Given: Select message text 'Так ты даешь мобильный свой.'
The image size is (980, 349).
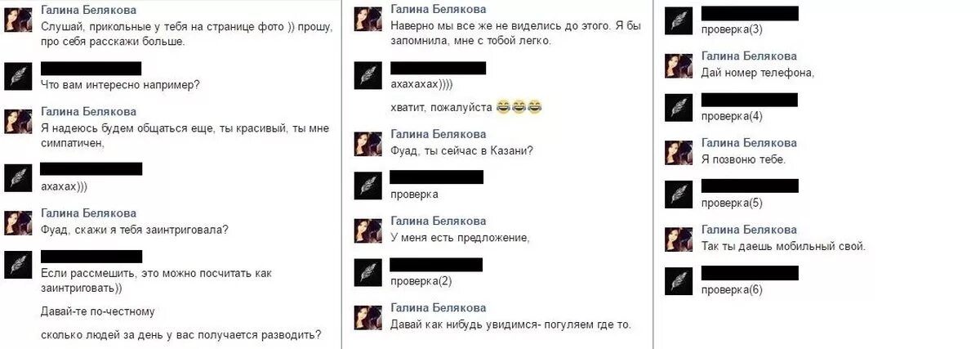Looking at the screenshot, I should (783, 246).
